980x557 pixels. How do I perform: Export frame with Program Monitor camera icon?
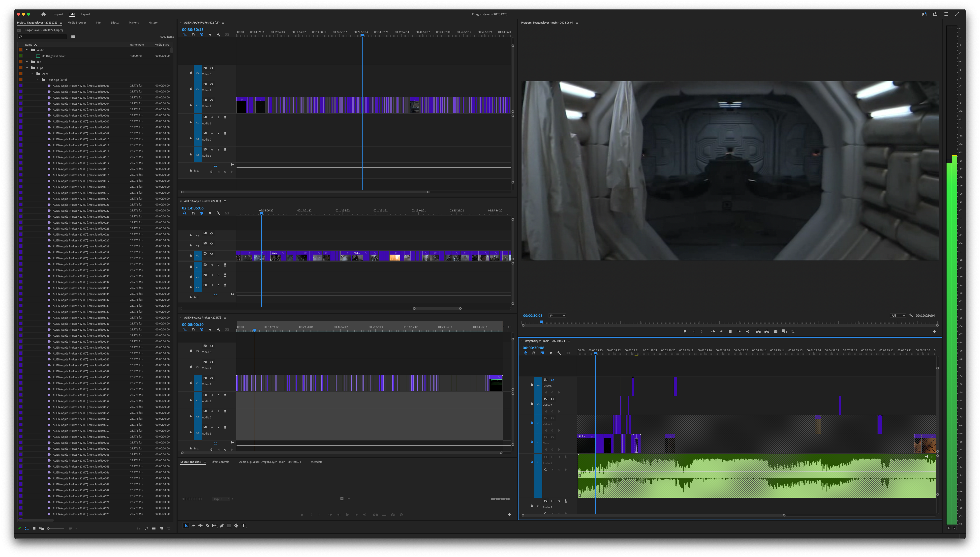pos(776,331)
